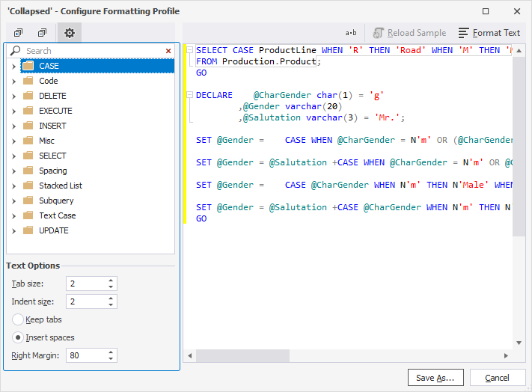Decrease Tab size with down arrow
The height and width of the screenshot is (392, 532).
[111, 287]
